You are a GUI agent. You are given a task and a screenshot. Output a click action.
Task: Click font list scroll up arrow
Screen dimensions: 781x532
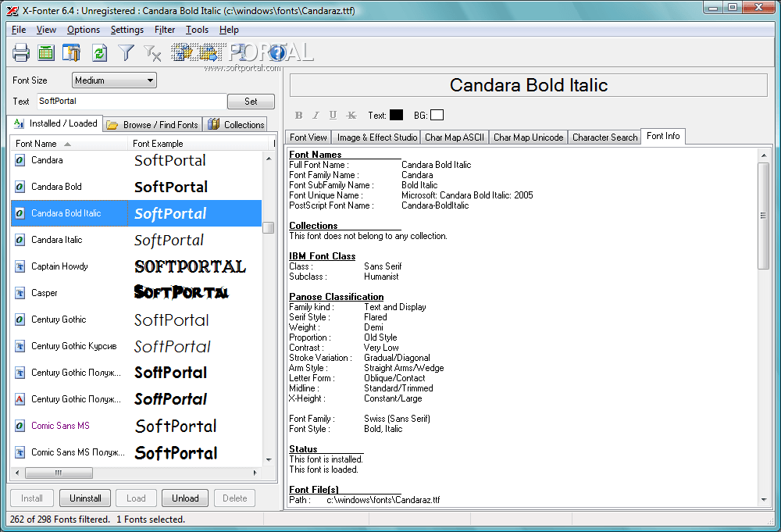[269, 159]
